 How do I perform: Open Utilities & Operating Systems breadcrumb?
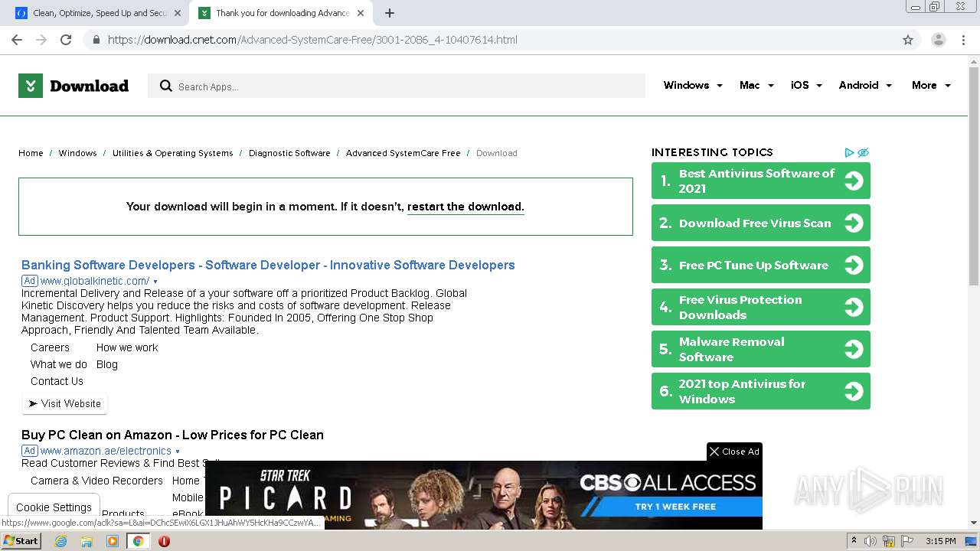pos(172,153)
